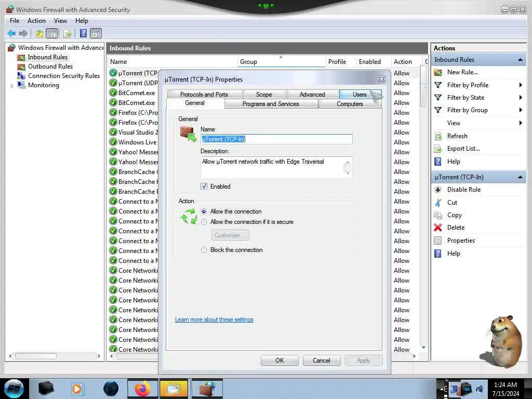532x399 pixels.
Task: Select Outbound Rules in the tree
Action: tap(50, 66)
